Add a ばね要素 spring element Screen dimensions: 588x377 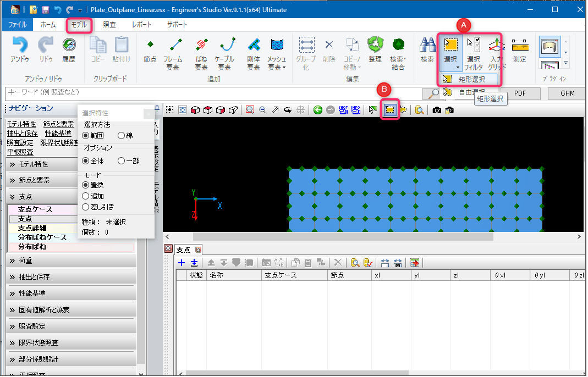tap(201, 53)
